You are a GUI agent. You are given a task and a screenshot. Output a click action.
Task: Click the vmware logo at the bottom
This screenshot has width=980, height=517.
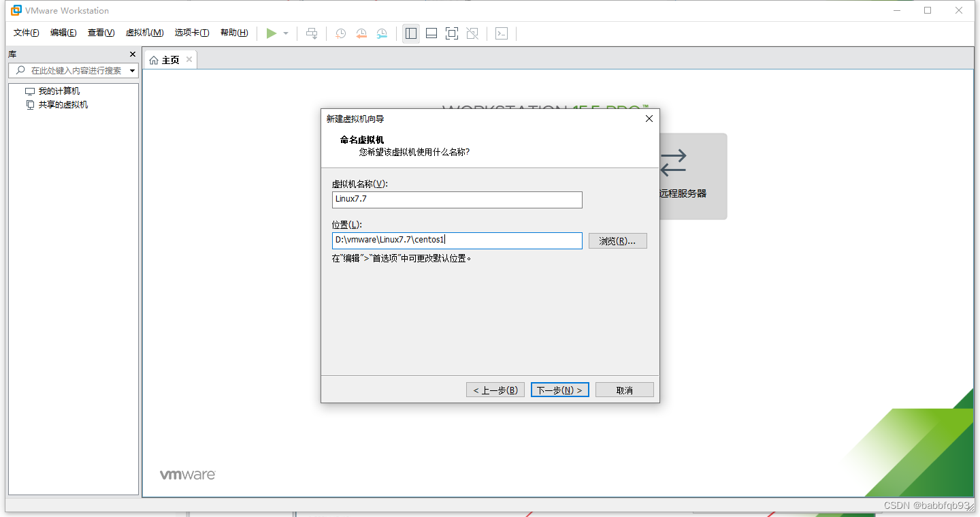188,475
